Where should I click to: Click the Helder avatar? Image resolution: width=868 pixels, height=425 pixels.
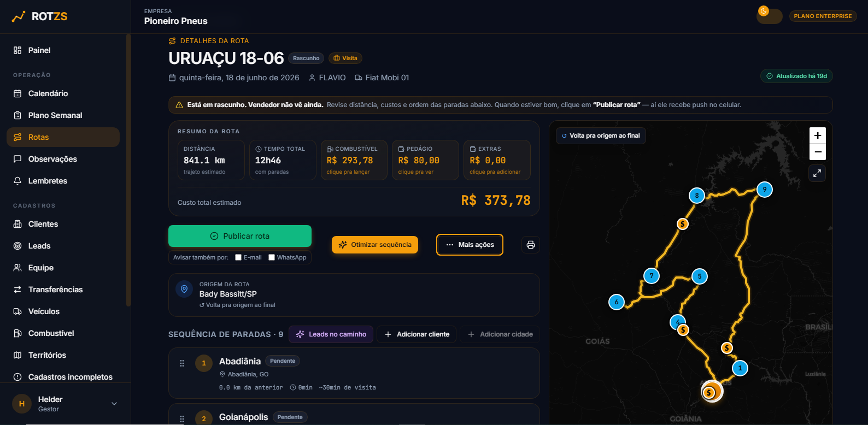22,404
